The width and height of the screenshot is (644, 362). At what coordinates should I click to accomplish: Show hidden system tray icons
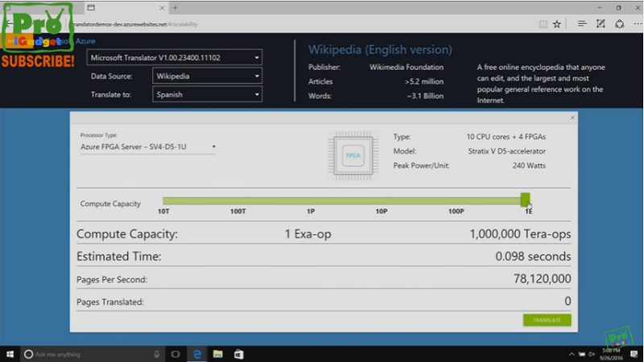coord(572,354)
